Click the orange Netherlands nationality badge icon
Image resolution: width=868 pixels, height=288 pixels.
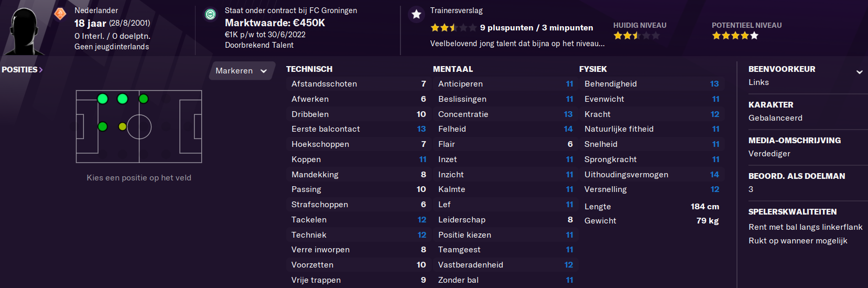coord(60,14)
